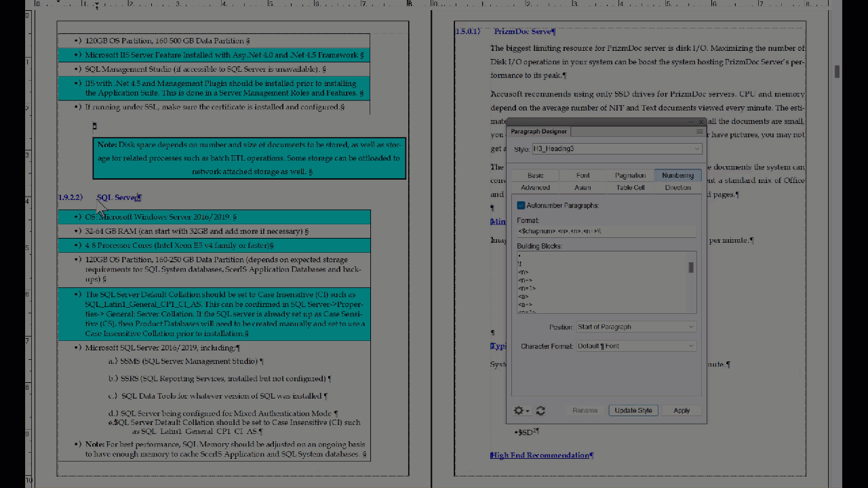Open the Paragraph Designer panel menu icon
The height and width of the screenshot is (488, 868).
[x=700, y=131]
